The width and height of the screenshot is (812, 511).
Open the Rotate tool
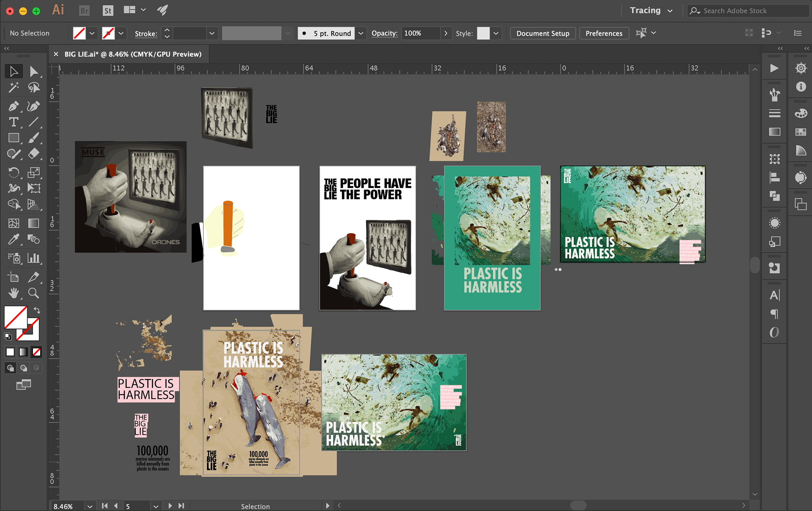click(x=14, y=172)
